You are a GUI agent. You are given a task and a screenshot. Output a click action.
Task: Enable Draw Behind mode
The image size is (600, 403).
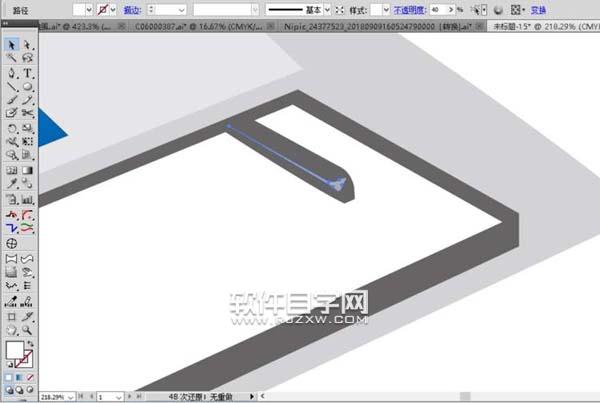click(x=19, y=390)
